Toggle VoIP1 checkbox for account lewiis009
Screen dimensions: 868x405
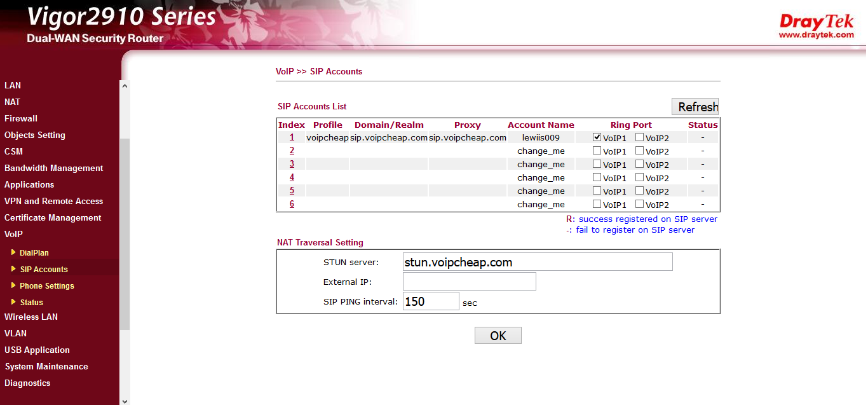[x=597, y=137]
